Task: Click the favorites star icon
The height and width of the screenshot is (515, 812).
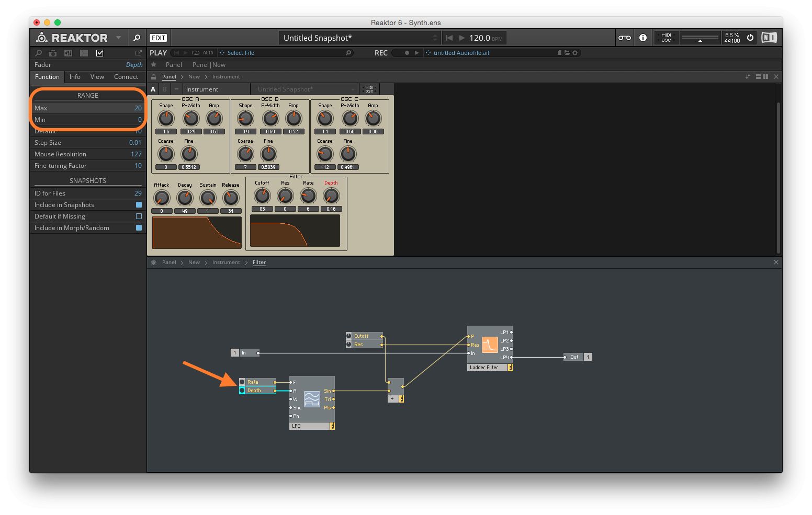Action: [154, 65]
